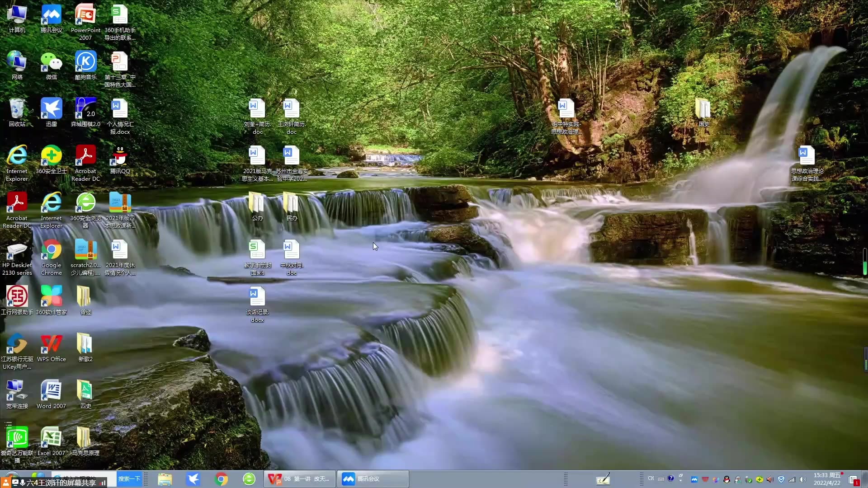Open the 马克思原理 folder
This screenshot has height=488, width=868.
point(85,442)
